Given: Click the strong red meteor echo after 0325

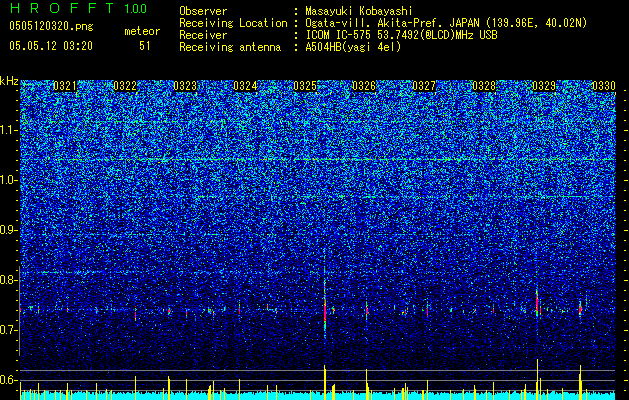Looking at the screenshot, I should pos(325,309).
